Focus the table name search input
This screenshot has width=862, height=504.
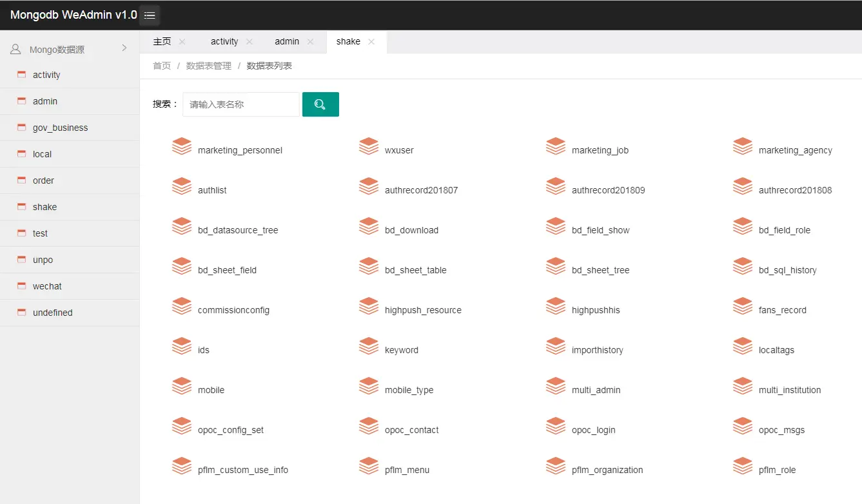pyautogui.click(x=241, y=104)
